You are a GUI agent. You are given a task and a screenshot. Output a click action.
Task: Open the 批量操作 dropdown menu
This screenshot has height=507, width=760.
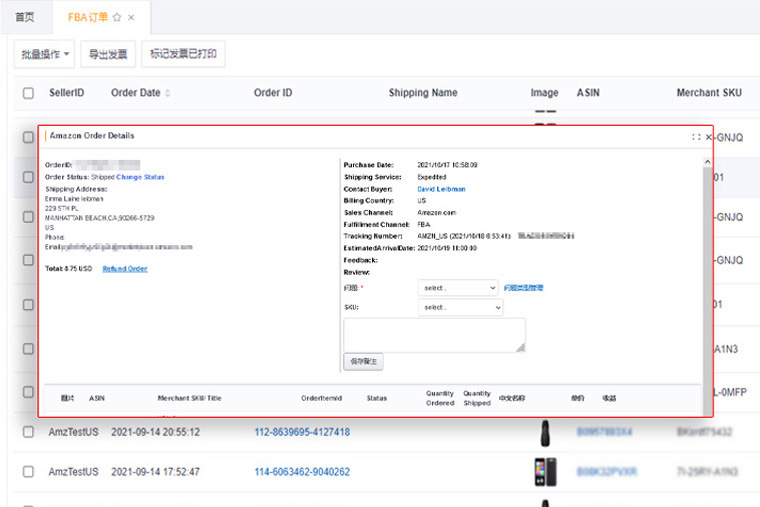pos(46,54)
